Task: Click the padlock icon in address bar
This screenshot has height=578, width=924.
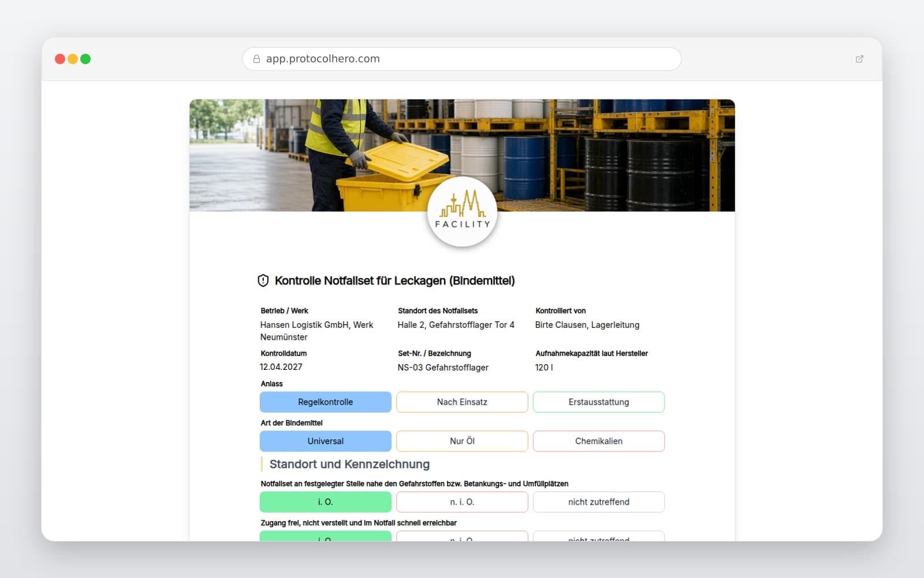Action: [x=256, y=59]
